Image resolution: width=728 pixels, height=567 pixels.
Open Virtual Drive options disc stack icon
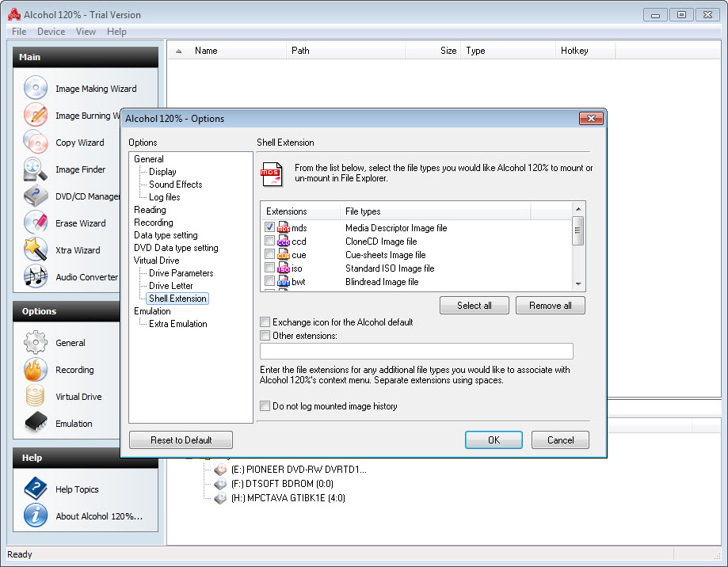[x=36, y=396]
